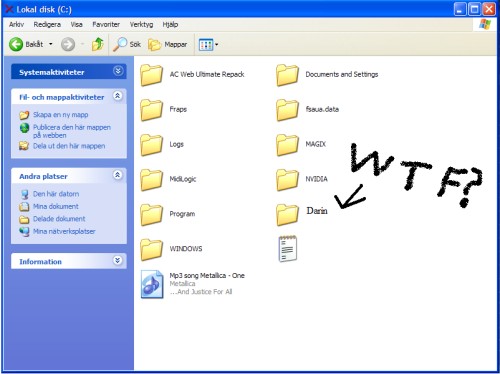Screen dimensions: 500x374
Task: Open the Hjälp menu
Action: 170,24
